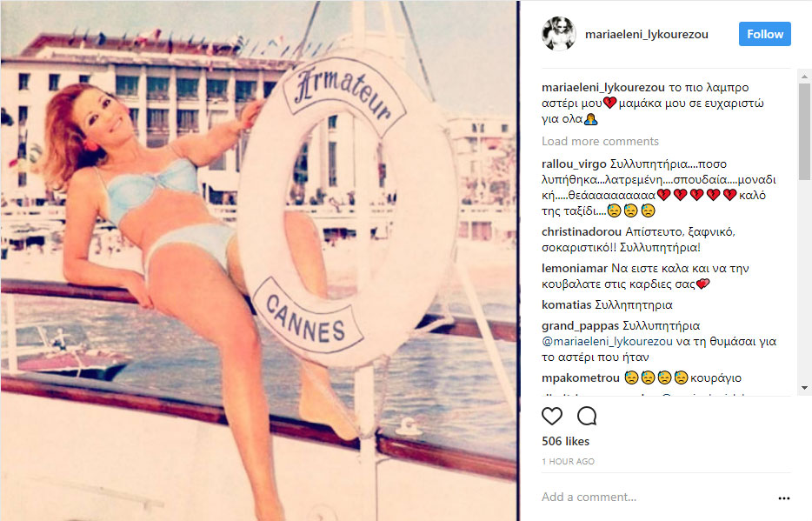Focus the Add a comment field
This screenshot has width=812, height=521.
[x=656, y=498]
